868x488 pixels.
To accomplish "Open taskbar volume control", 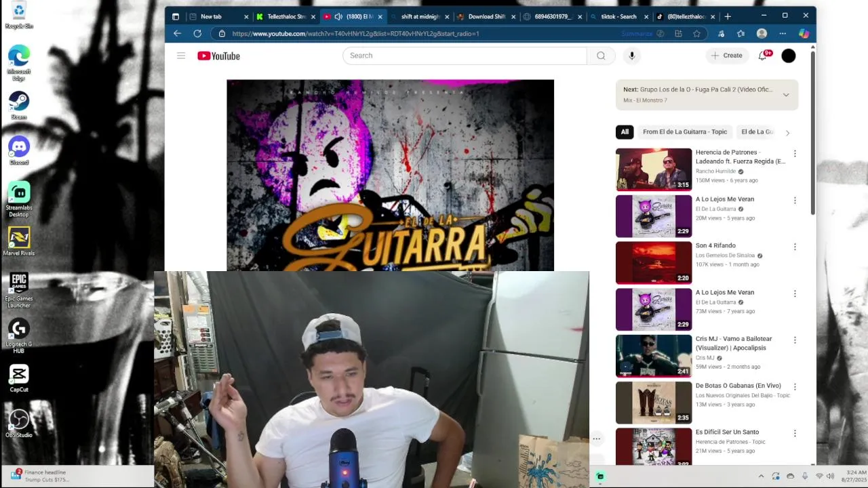I will pyautogui.click(x=830, y=476).
